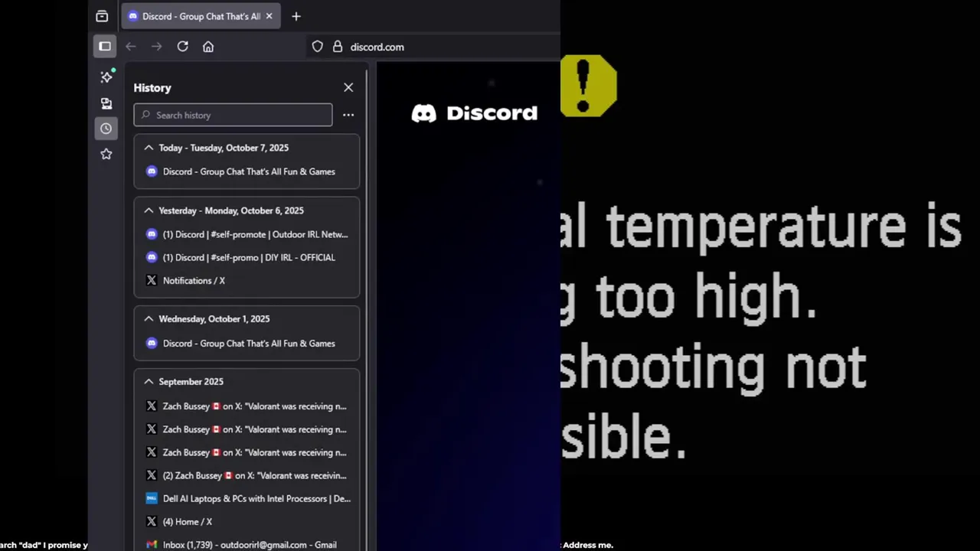Click the discord.com address bar text
This screenshot has height=551, width=980.
[x=377, y=47]
